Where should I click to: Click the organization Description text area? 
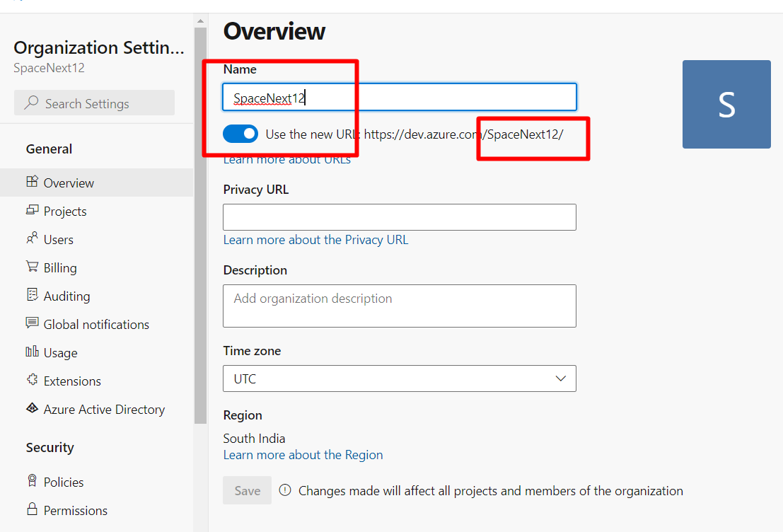pos(400,306)
